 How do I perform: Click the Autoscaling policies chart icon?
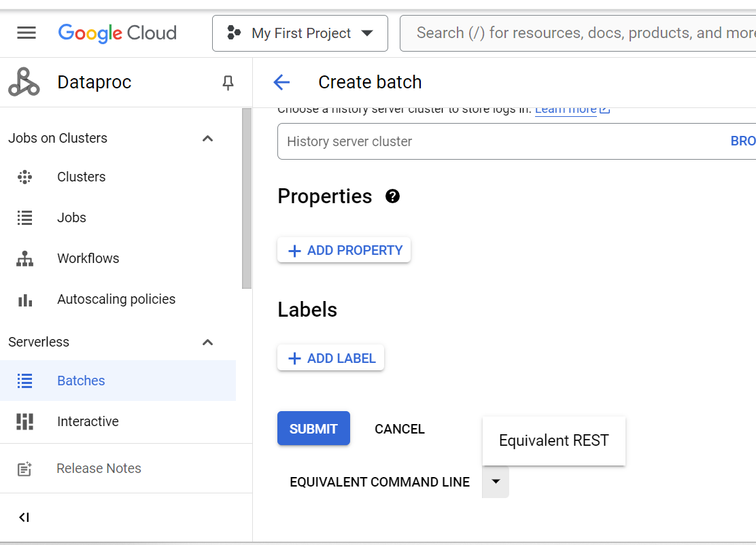click(x=25, y=299)
